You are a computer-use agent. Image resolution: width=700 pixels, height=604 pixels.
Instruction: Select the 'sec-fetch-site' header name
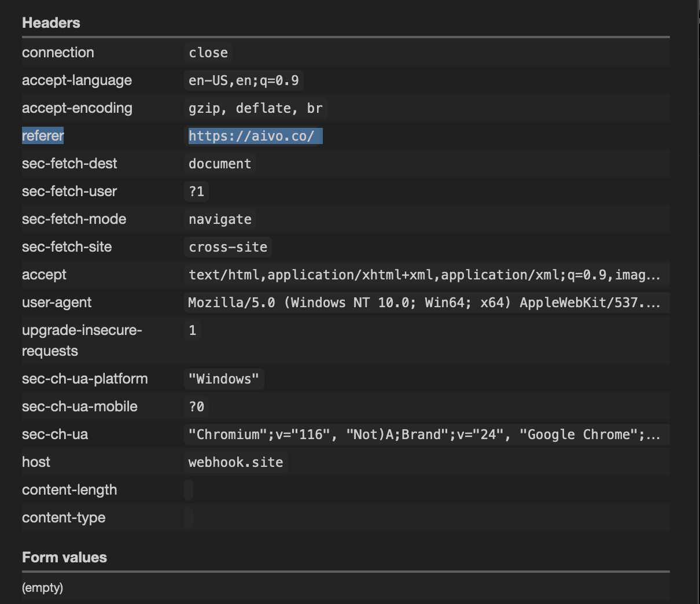point(67,247)
